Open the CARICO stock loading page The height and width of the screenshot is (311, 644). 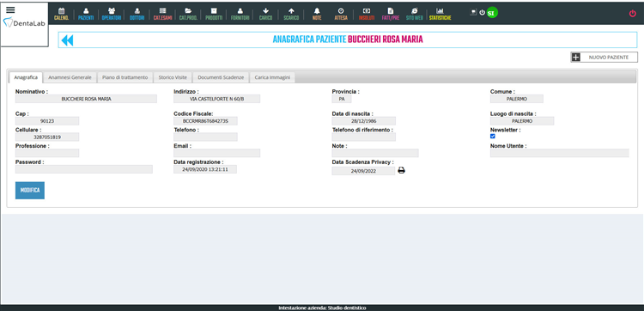[265, 14]
